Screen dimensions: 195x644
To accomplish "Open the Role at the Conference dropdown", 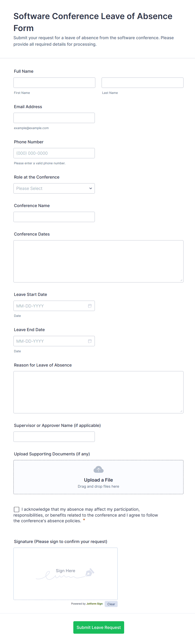I will tap(54, 188).
